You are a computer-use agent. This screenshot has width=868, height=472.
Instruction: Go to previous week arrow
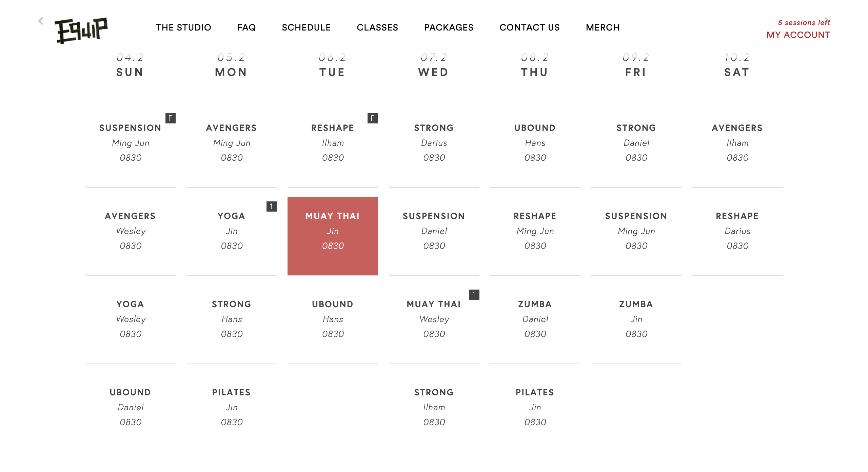click(41, 21)
